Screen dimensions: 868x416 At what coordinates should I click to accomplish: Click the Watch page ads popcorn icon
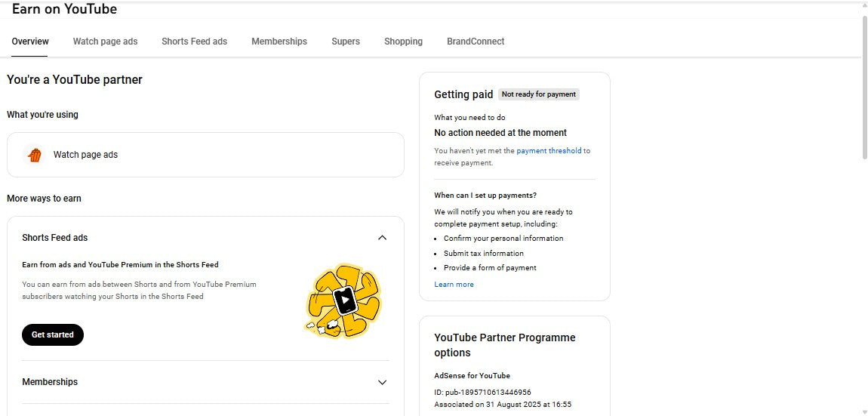pos(34,155)
